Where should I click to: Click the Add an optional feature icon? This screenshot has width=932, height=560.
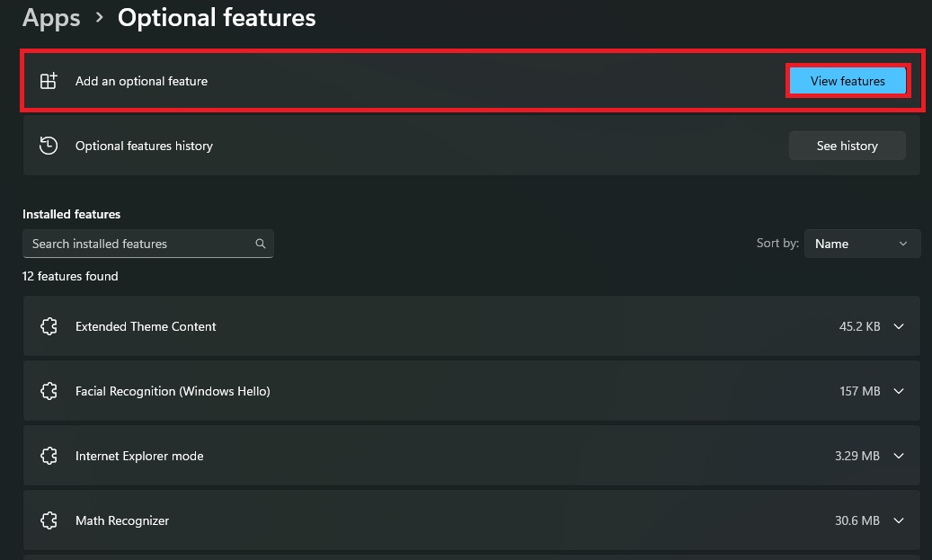point(49,81)
